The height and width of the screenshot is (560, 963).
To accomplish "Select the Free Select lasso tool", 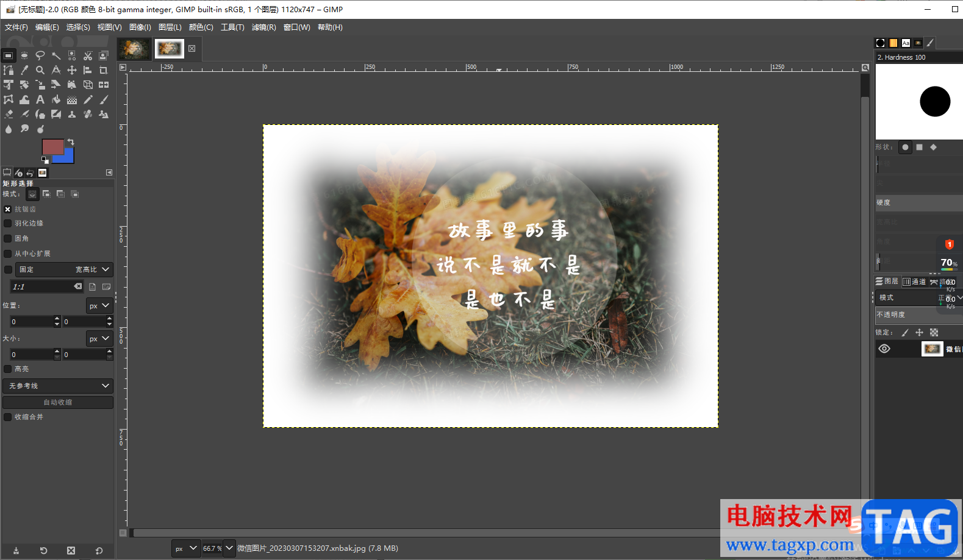I will (40, 55).
